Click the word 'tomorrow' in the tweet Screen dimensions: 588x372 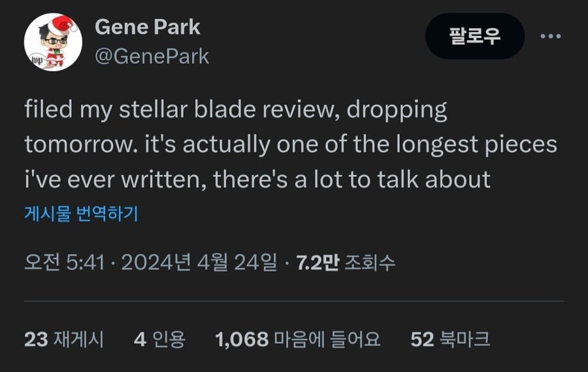78,145
